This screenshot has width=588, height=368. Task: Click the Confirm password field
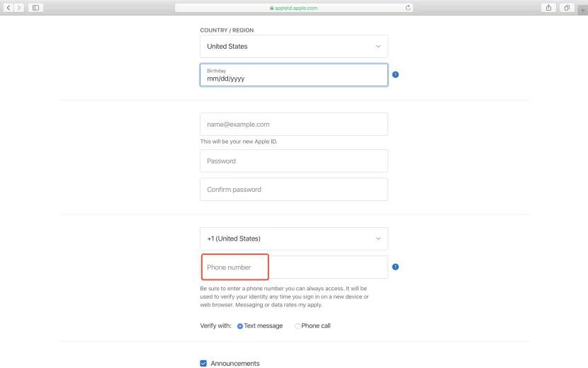[x=293, y=190]
